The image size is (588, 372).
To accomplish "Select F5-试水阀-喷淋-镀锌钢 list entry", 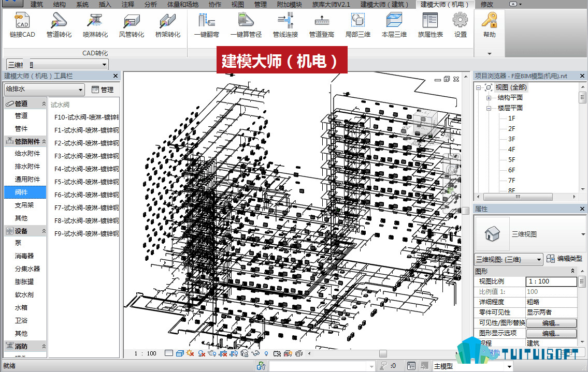I will tap(86, 182).
